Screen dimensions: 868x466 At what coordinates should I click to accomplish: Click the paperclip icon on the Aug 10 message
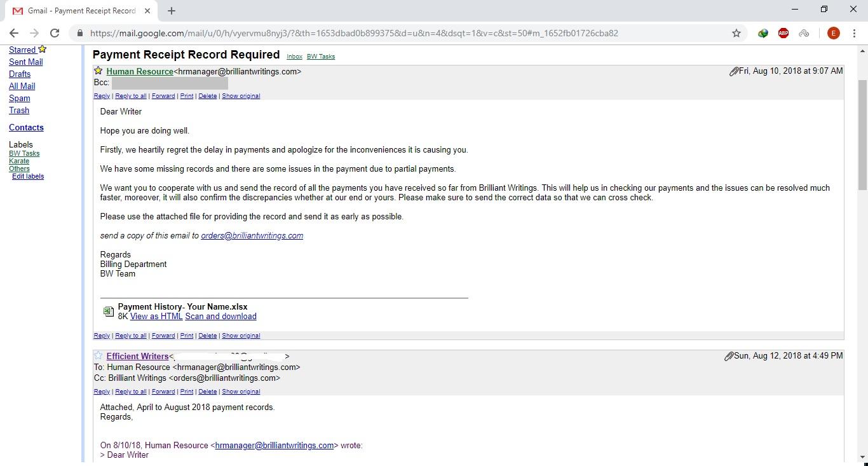(x=733, y=72)
